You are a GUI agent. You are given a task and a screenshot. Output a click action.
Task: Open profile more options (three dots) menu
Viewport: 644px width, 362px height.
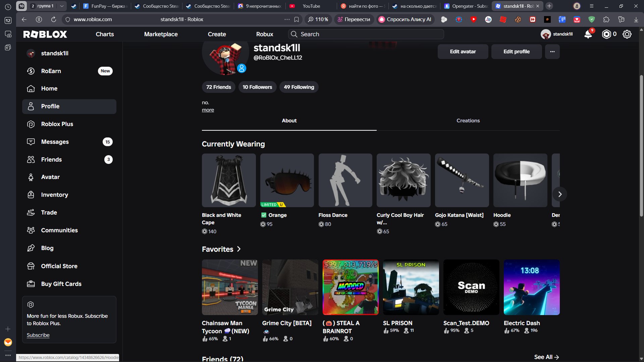click(552, 52)
